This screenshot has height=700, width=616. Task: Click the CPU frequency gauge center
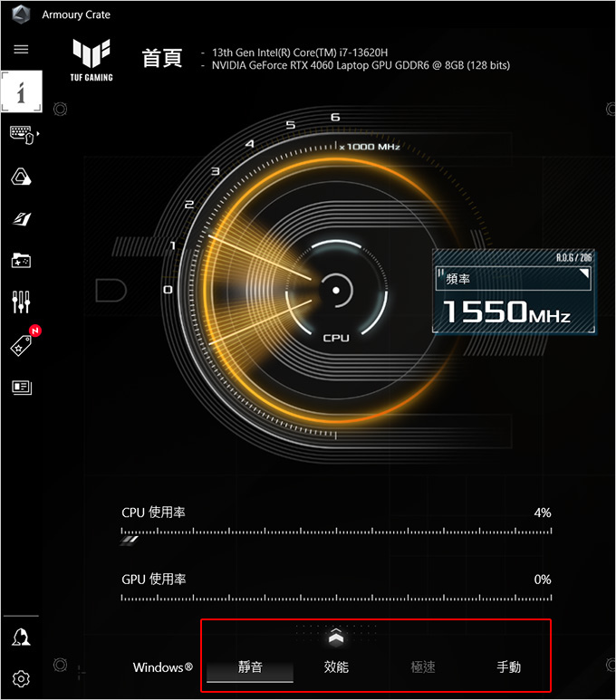336,290
